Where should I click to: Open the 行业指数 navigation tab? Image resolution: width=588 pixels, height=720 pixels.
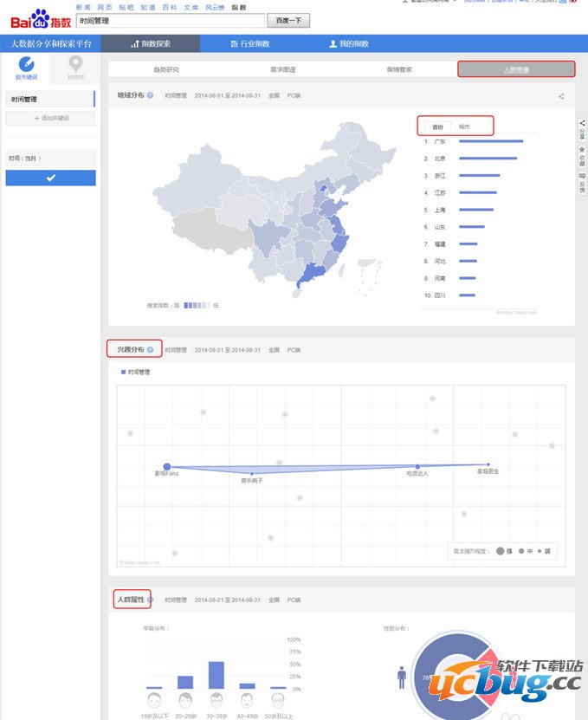[x=250, y=43]
